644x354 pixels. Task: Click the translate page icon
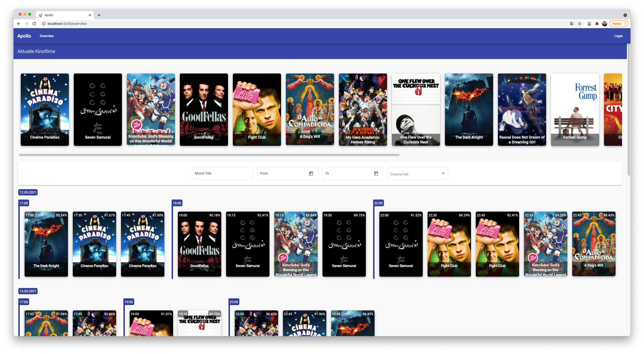(x=572, y=24)
